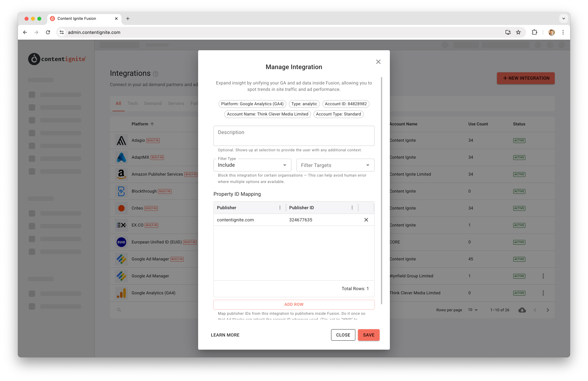Image resolution: width=588 pixels, height=381 pixels.
Task: Open the LEARN MORE link
Action: (x=225, y=335)
